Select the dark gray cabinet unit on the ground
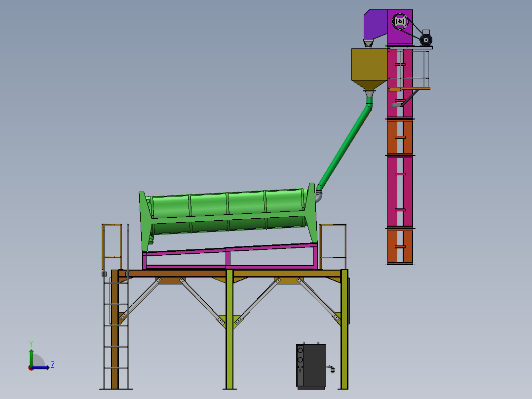Viewport: 532px width, 399px height. coord(311,366)
